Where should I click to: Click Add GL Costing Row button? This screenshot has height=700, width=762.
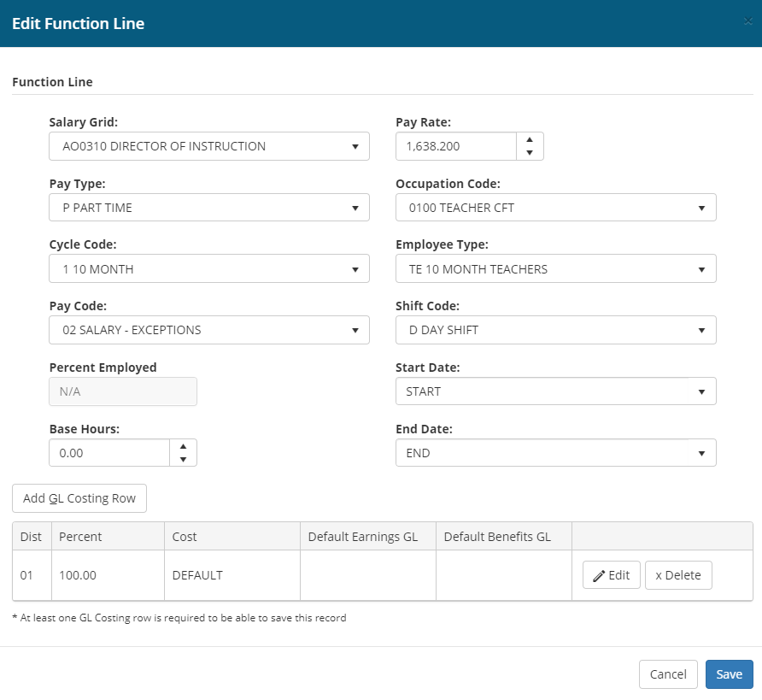(x=79, y=498)
